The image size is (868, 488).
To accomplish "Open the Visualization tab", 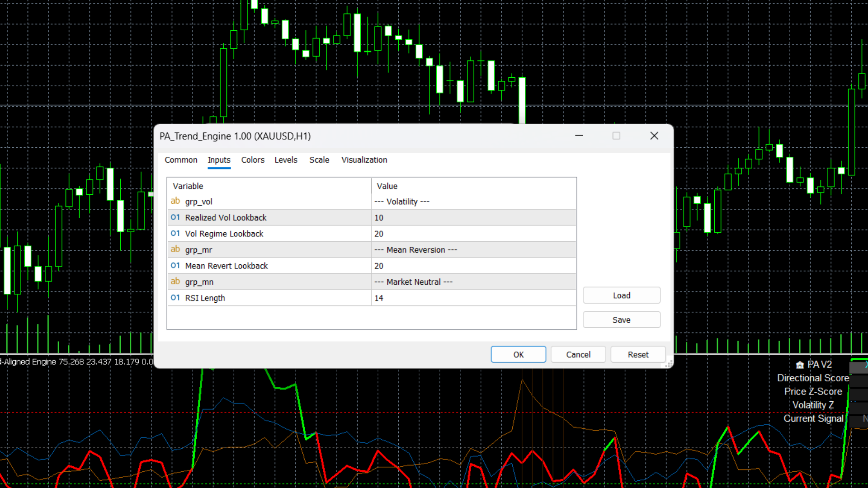I will click(364, 160).
